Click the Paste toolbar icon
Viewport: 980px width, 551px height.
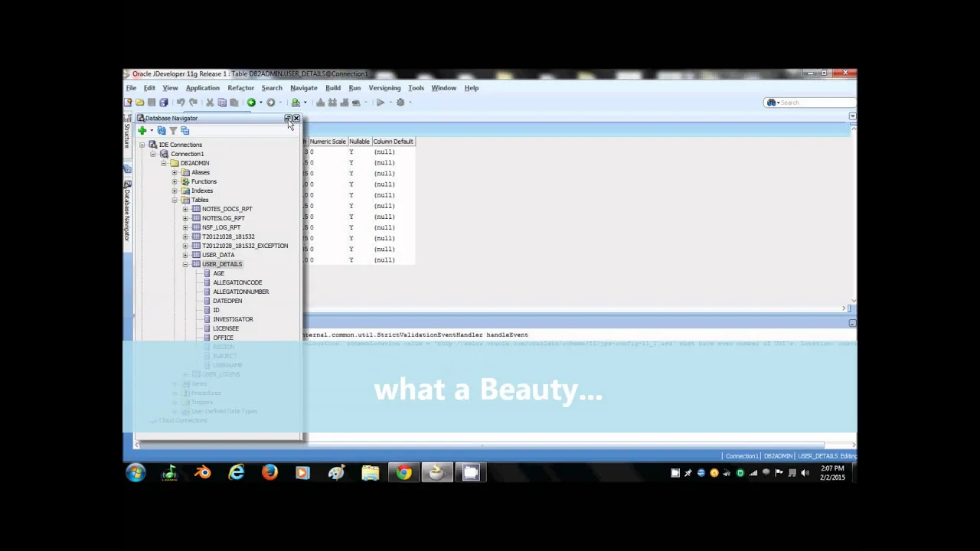click(234, 103)
